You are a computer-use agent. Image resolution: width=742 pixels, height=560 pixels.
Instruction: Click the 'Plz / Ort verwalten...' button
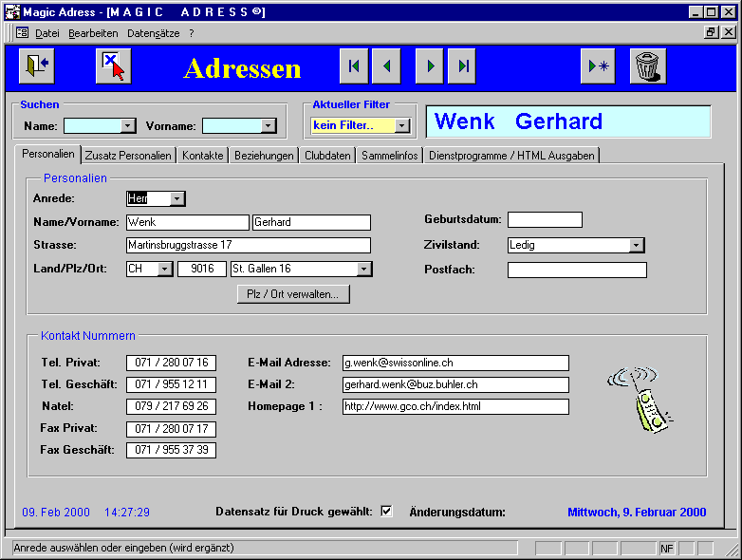[x=293, y=294]
